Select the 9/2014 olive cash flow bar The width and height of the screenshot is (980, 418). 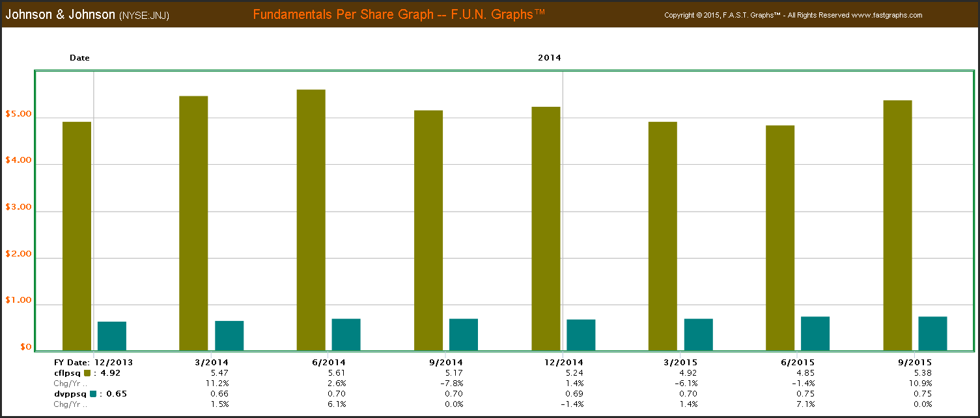(x=428, y=230)
